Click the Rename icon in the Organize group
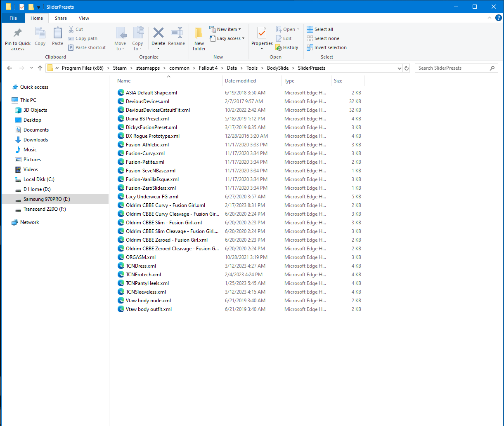 (176, 34)
